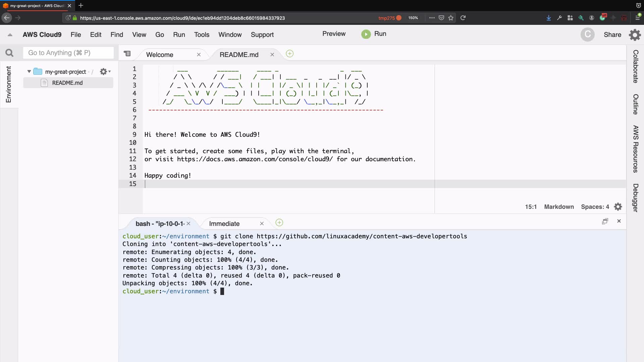
Task: Bookmark page with the star icon
Action: (451, 18)
